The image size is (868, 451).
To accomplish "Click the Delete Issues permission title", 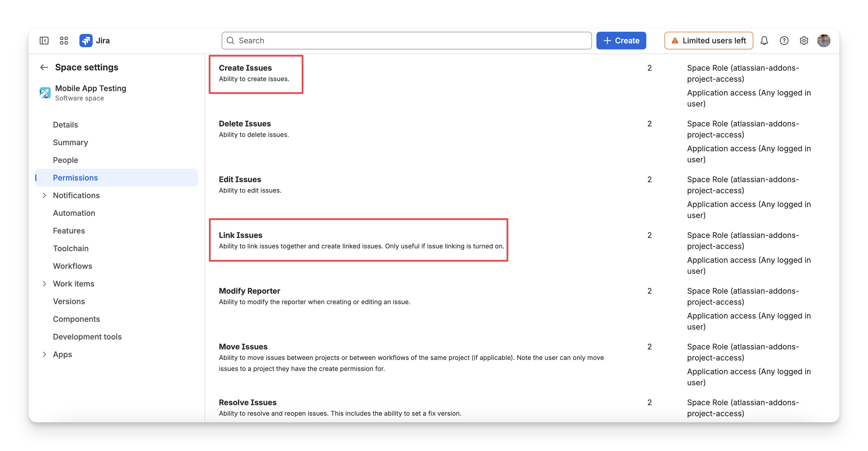I will tap(245, 123).
